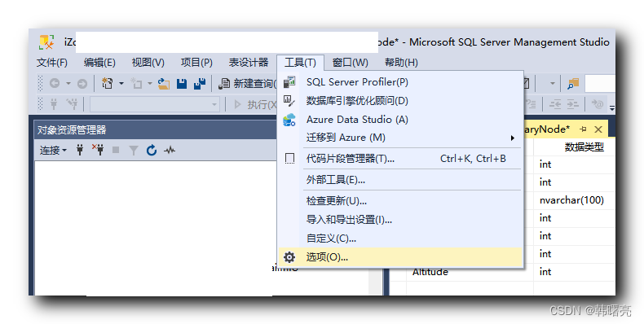The image size is (644, 324).
Task: Click Object Explorer disconnect icon with red X
Action: click(x=98, y=150)
